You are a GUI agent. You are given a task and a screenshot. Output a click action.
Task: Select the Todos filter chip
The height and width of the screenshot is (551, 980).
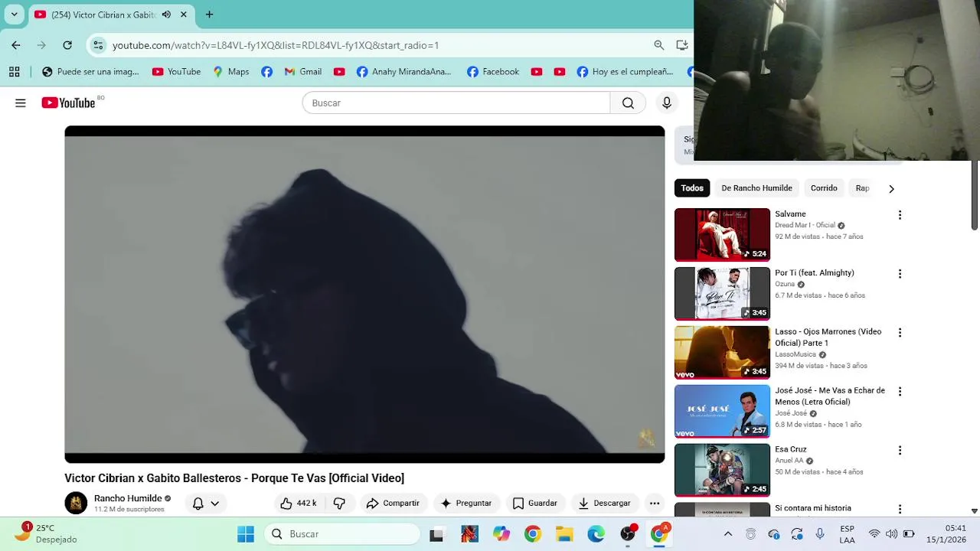[x=692, y=188]
